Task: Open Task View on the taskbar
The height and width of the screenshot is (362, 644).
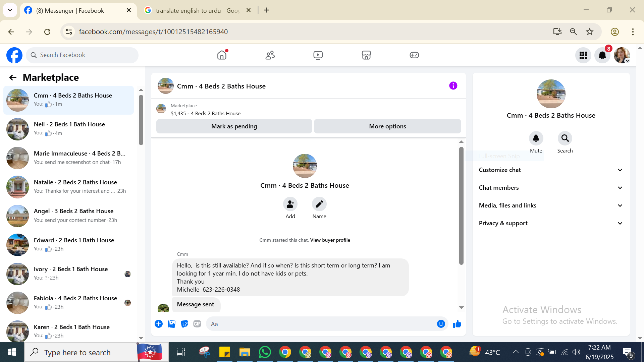Action: [181, 352]
